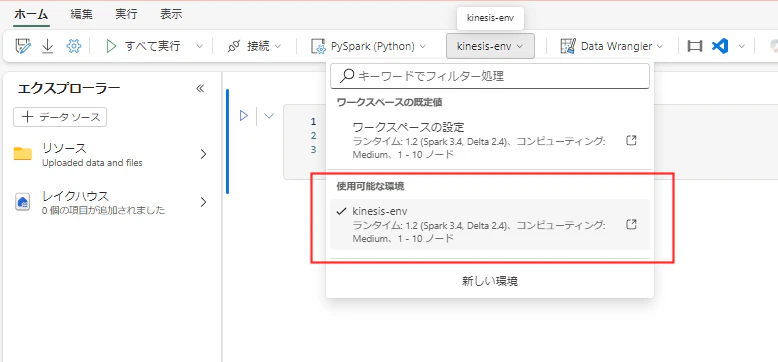Click the ワークスペースの既定値 heading
This screenshot has height=362, width=778.
(389, 102)
